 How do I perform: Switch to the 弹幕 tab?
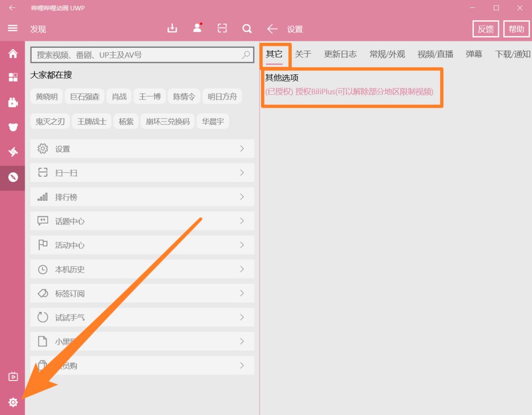pyautogui.click(x=473, y=54)
